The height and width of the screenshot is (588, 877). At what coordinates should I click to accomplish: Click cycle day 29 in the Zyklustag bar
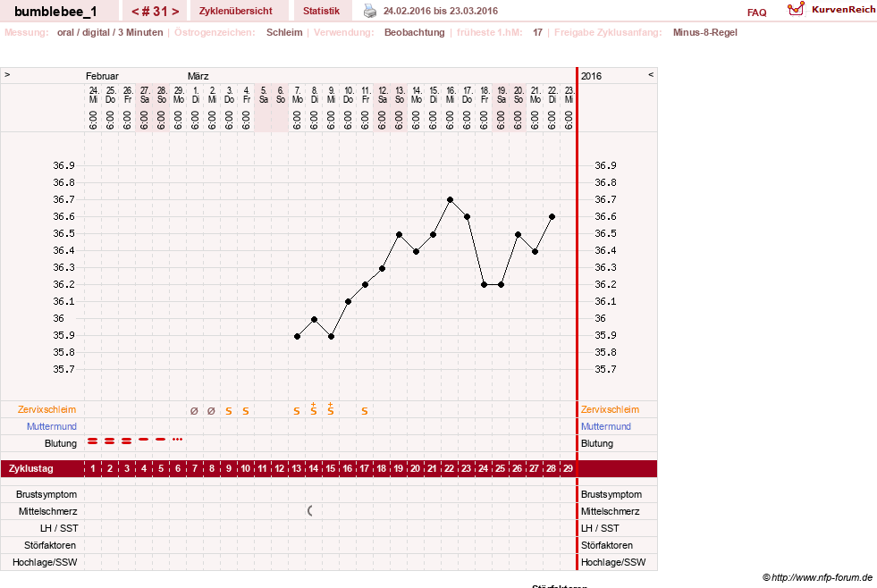569,468
